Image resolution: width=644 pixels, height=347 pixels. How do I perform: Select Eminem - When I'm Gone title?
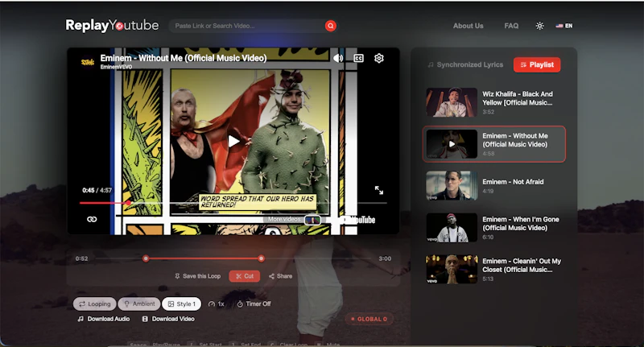[520, 223]
